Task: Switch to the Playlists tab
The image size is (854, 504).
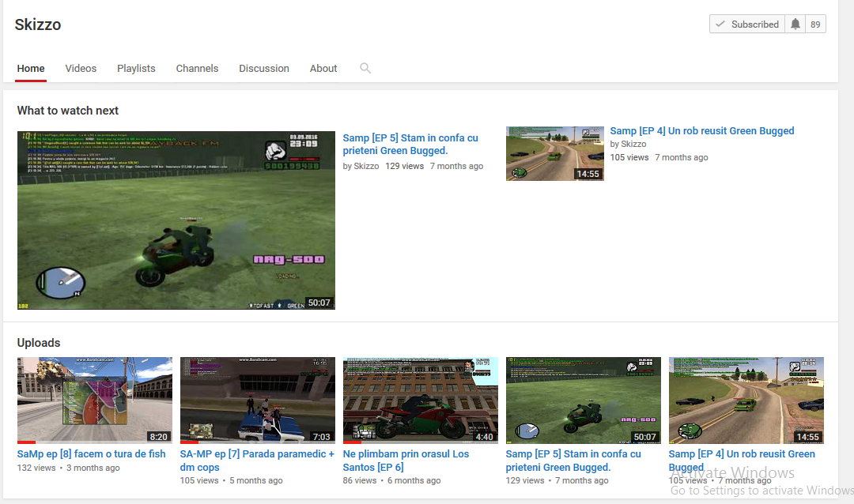Action: coord(136,69)
